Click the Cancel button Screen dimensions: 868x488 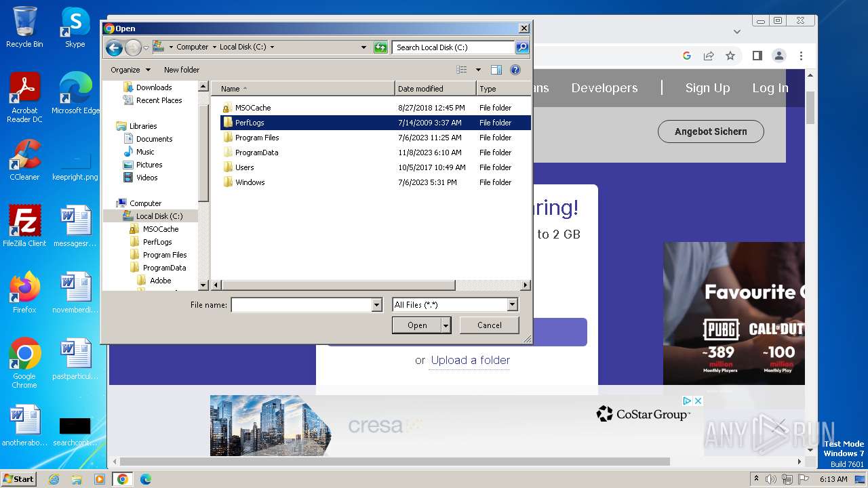[x=490, y=325]
